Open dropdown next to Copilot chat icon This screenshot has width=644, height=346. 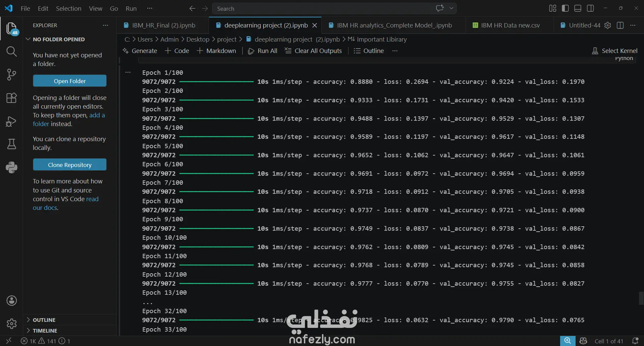(451, 8)
